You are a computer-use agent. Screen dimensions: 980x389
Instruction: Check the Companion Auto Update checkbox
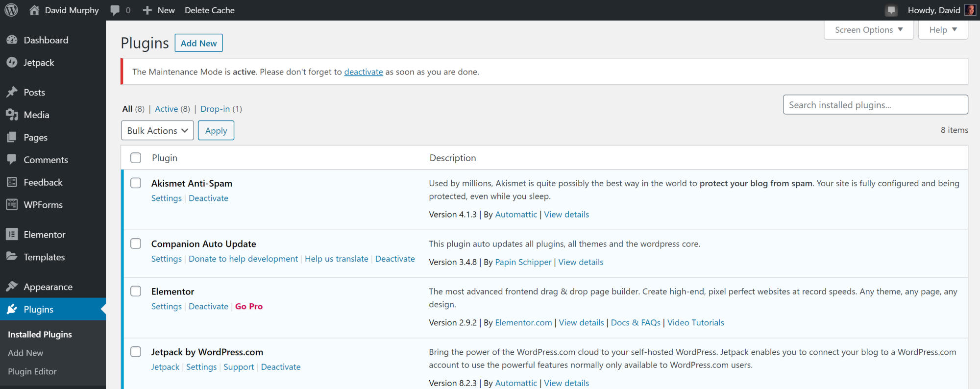136,243
